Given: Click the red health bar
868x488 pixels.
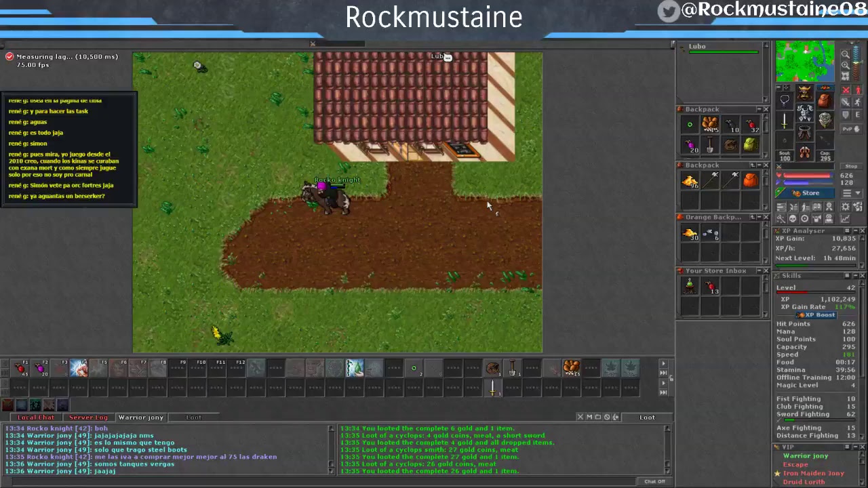Looking at the screenshot, I should pos(807,175).
